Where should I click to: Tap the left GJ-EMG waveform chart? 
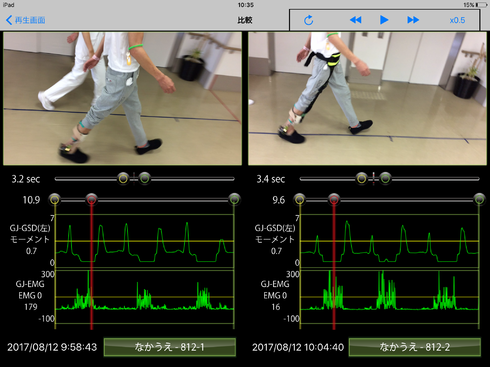click(144, 297)
